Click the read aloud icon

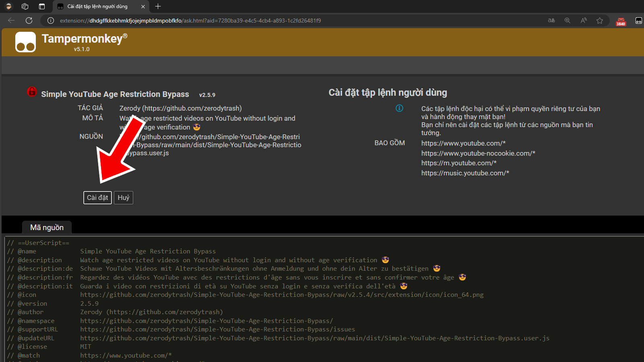coord(584,21)
